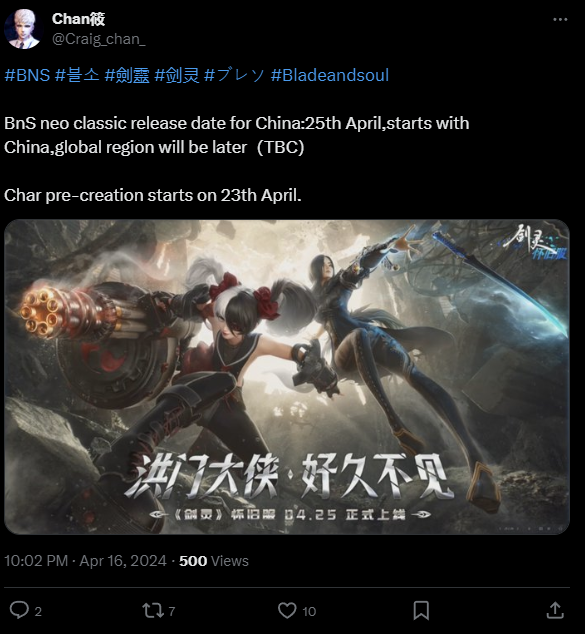Viewport: 585px width, 634px height.
Task: Click the repost arrows icon
Action: coord(153,611)
